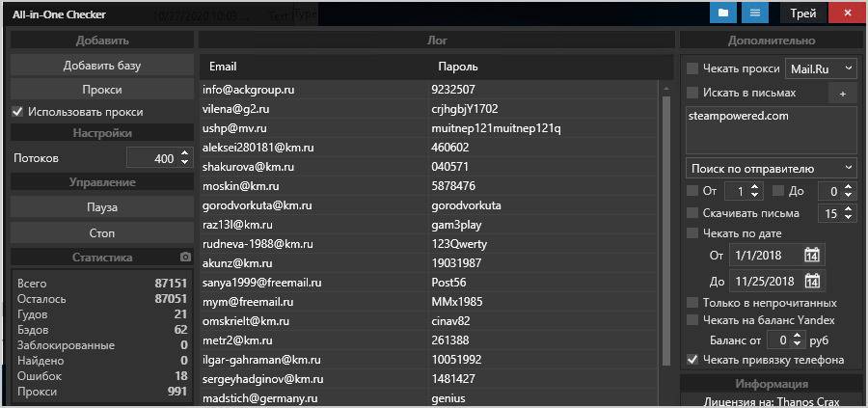Screen dimensions: 868x408
Task: Click Гудов statistic value 21
Action: [180, 314]
